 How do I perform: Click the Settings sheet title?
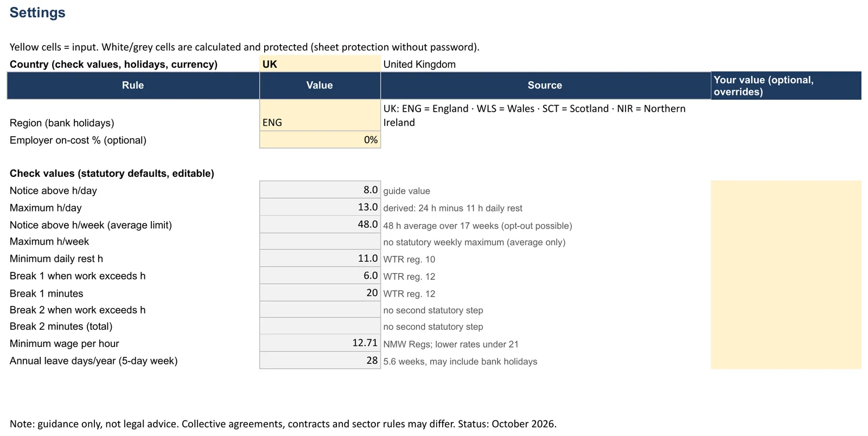click(x=37, y=12)
